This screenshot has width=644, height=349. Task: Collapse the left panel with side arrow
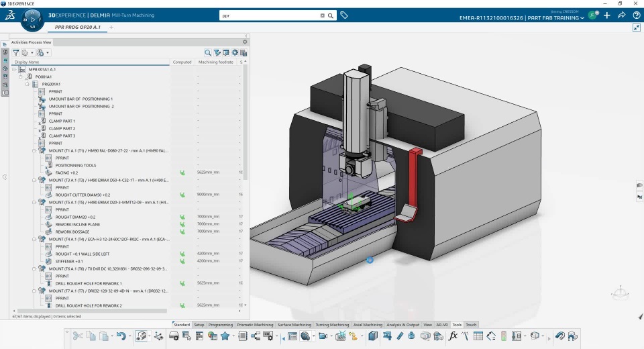coord(5,177)
